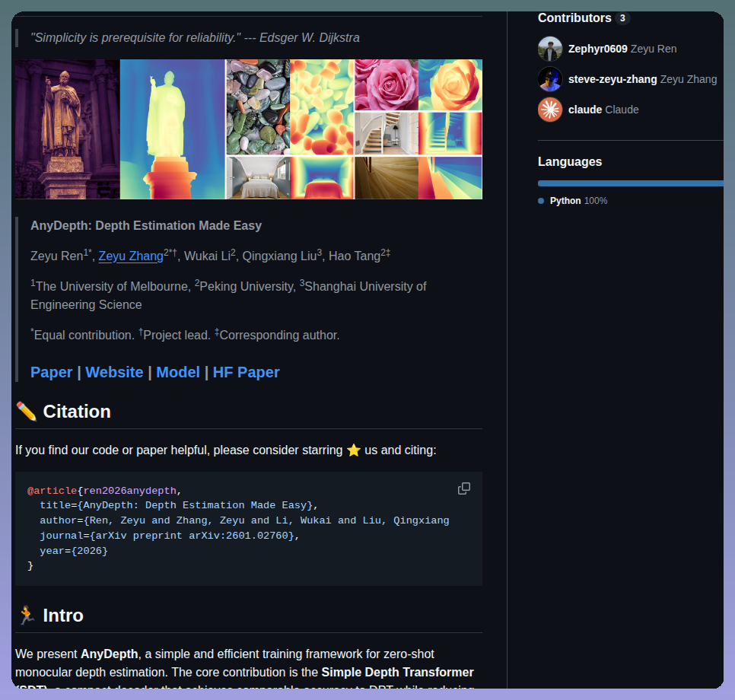Click title "AnyDepth: Depth Estimation Made Easy"
This screenshot has width=735, height=700.
tap(146, 225)
